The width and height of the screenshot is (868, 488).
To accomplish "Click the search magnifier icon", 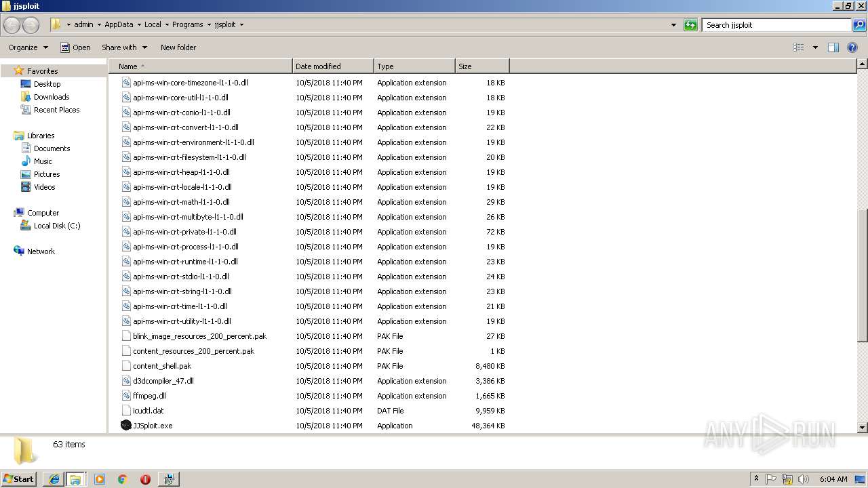I will coord(859,25).
